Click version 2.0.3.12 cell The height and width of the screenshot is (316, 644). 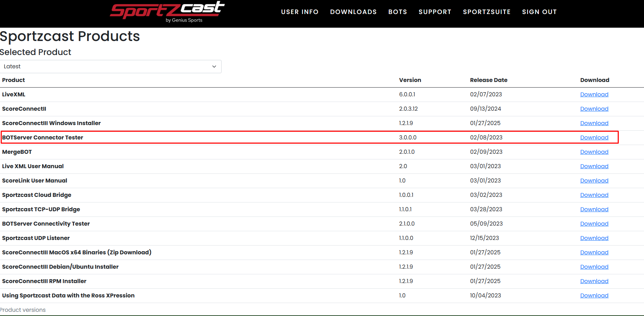click(408, 109)
